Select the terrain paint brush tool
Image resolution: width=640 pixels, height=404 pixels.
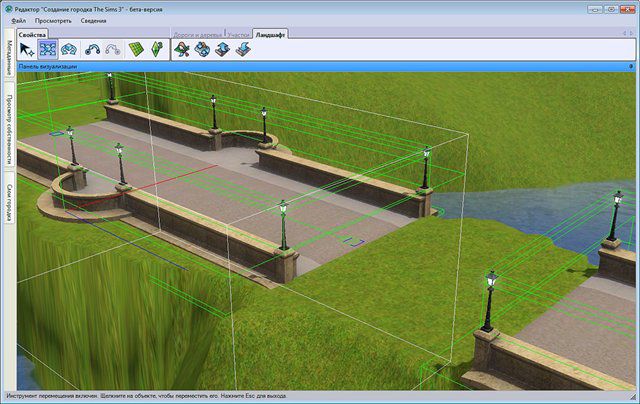[x=181, y=49]
